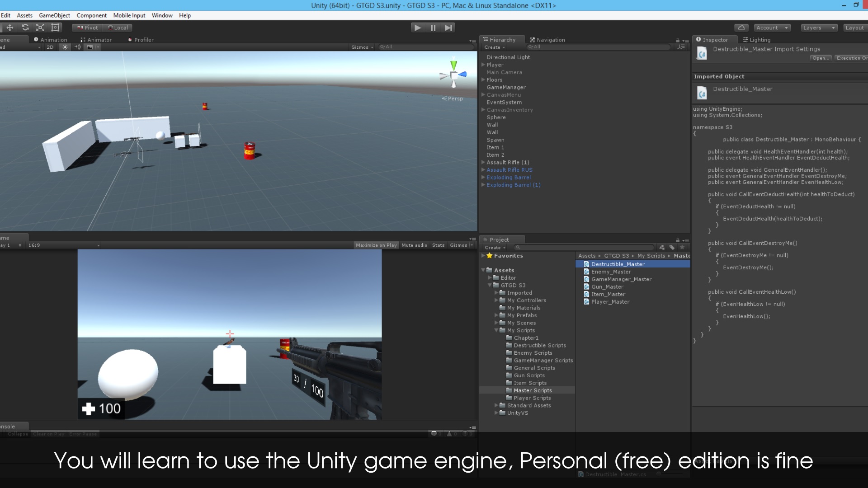868x488 pixels.
Task: Toggle 2D scene view mode
Action: coord(50,47)
